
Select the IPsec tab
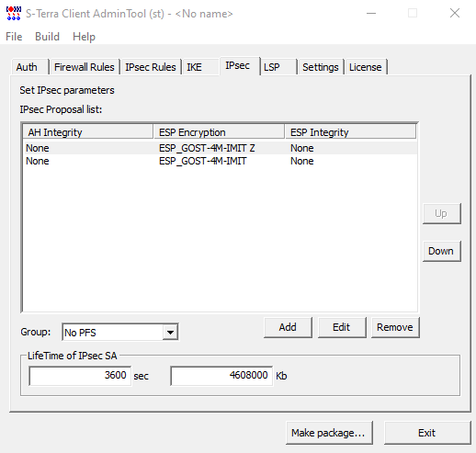click(240, 66)
